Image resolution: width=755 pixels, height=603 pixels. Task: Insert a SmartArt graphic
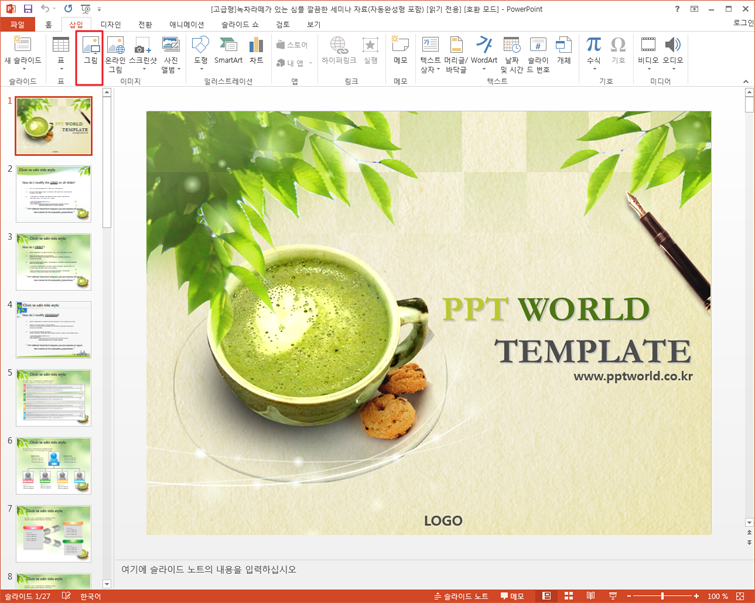coord(228,50)
